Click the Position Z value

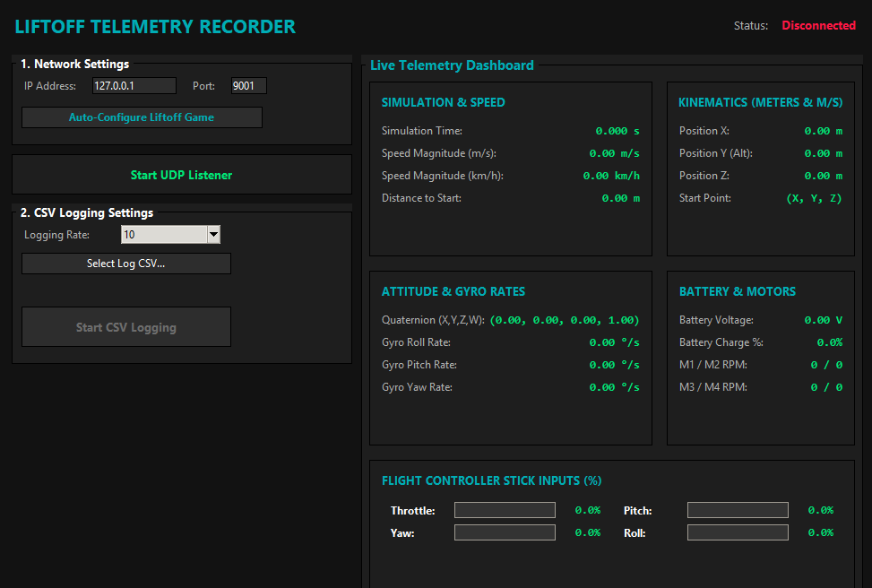[x=823, y=176]
